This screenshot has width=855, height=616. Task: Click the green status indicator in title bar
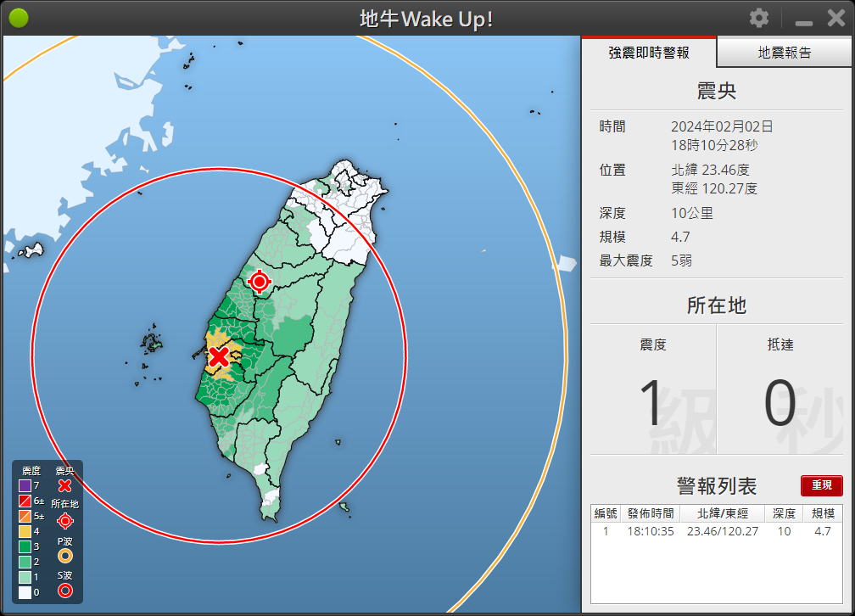point(19,19)
